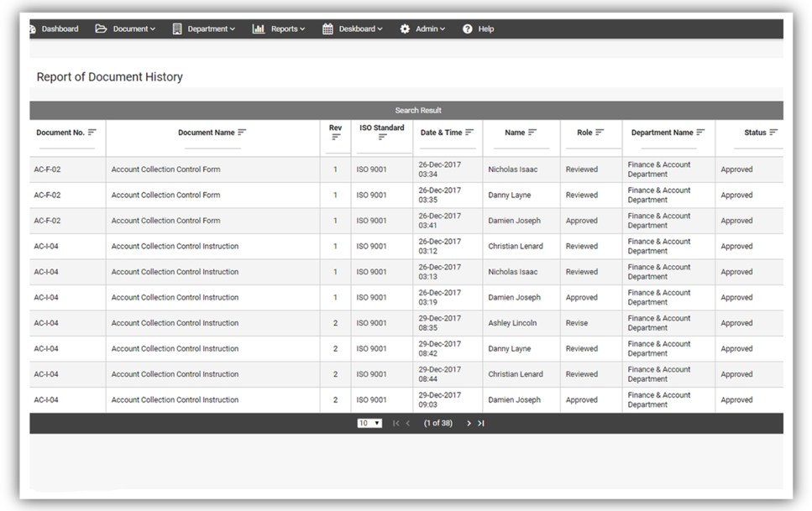Click the Revise role cell
Image resolution: width=812 pixels, height=511 pixels.
(576, 323)
